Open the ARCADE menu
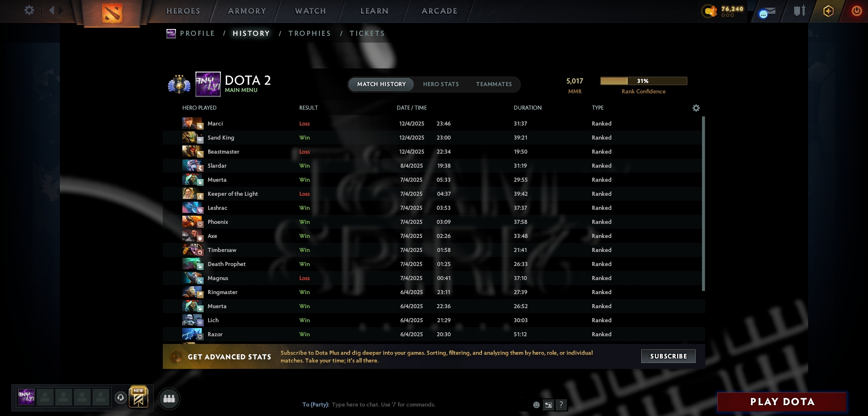The width and height of the screenshot is (868, 416). (x=439, y=11)
